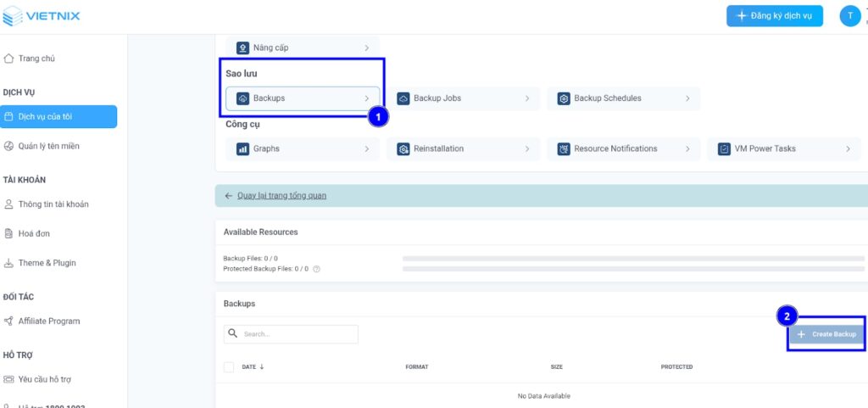Viewport: 868px width, 408px height.
Task: Expand the Reinstallation chevron
Action: coord(527,149)
